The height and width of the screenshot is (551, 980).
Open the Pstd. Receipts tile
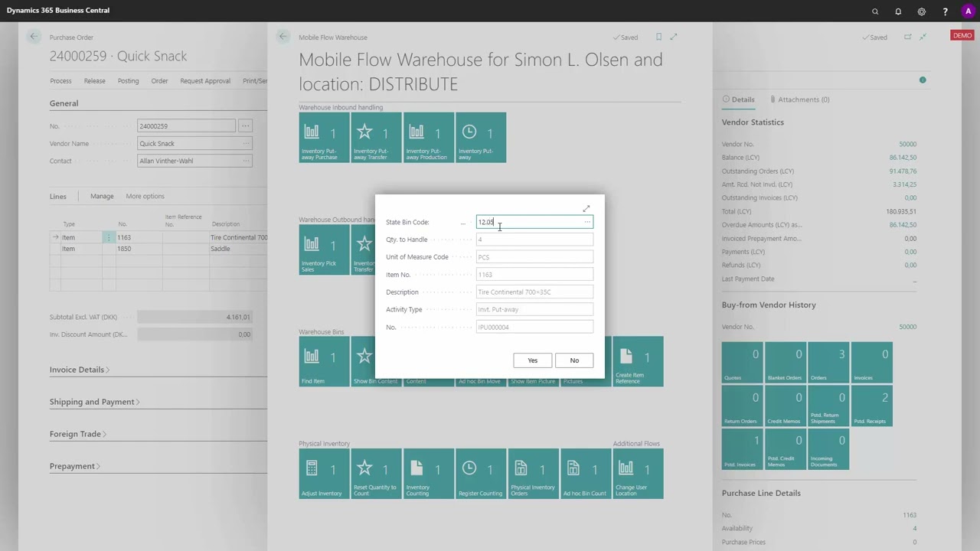pyautogui.click(x=871, y=406)
